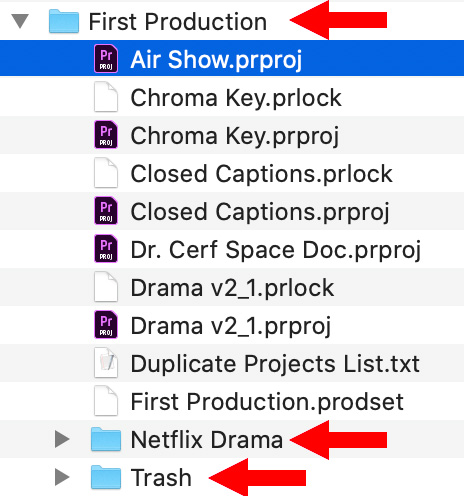Collapse the First Production folder triangle
This screenshot has width=464, height=496.
pos(20,21)
